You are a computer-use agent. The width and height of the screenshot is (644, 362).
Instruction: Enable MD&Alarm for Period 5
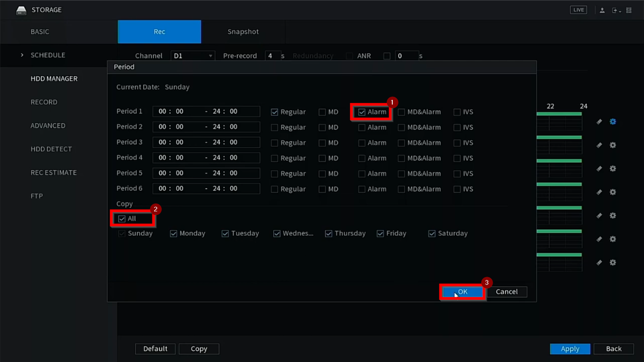pos(401,174)
